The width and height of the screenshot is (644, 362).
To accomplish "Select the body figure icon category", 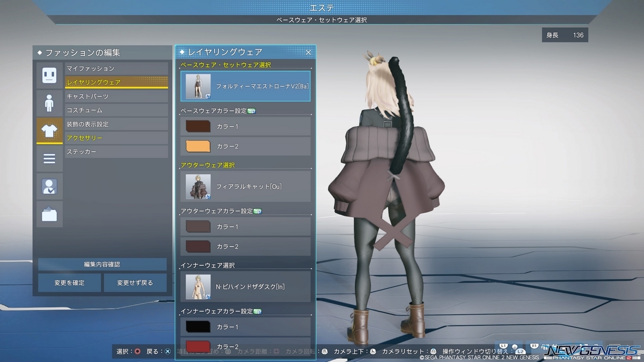I will pyautogui.click(x=49, y=103).
